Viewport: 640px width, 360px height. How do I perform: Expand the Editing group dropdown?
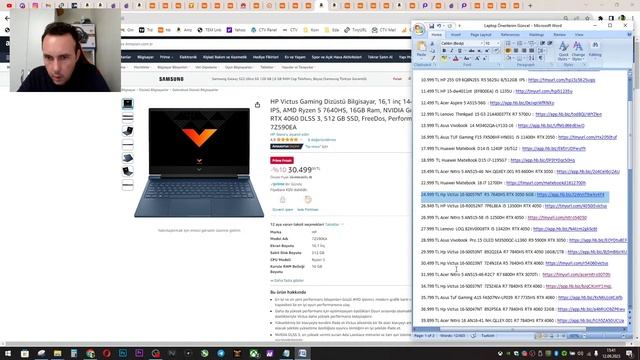595,49
